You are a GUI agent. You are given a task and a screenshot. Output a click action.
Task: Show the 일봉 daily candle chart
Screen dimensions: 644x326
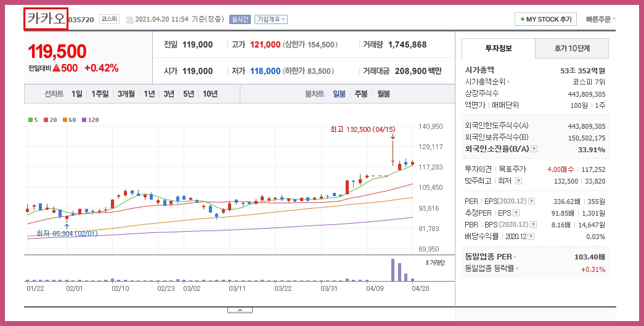tap(339, 94)
